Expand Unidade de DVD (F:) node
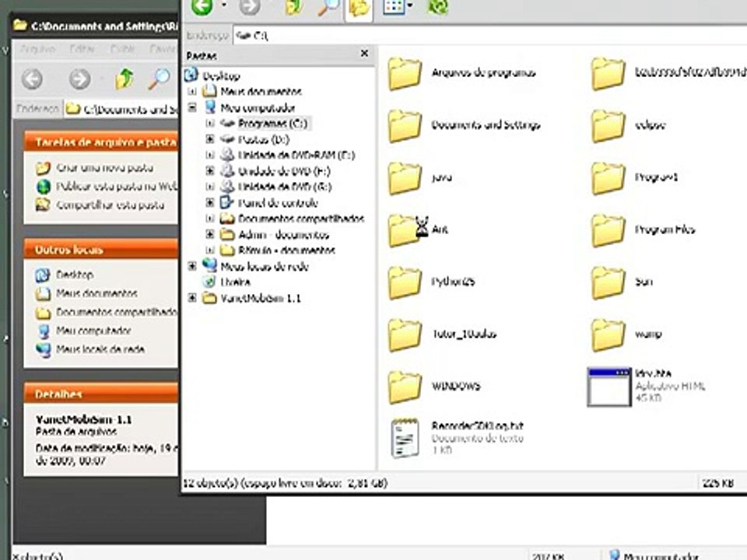The height and width of the screenshot is (560, 747). click(209, 170)
